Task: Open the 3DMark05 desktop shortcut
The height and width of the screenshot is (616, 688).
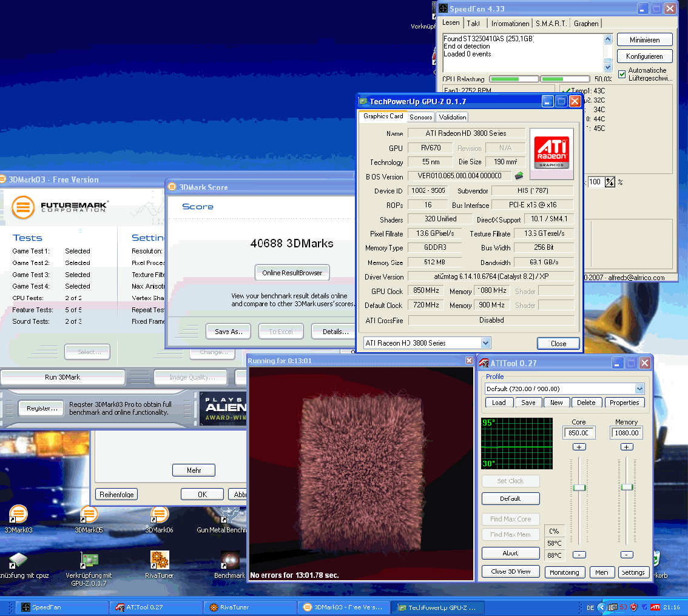Action: [x=89, y=515]
